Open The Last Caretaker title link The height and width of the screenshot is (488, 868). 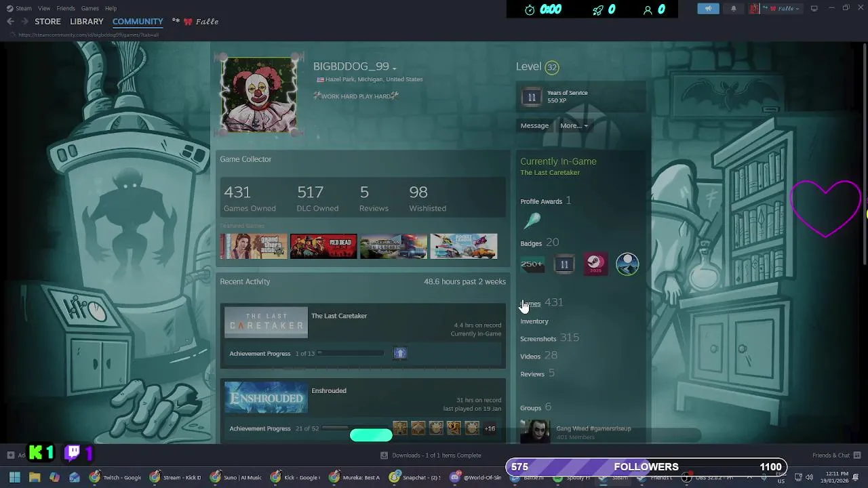[339, 316]
